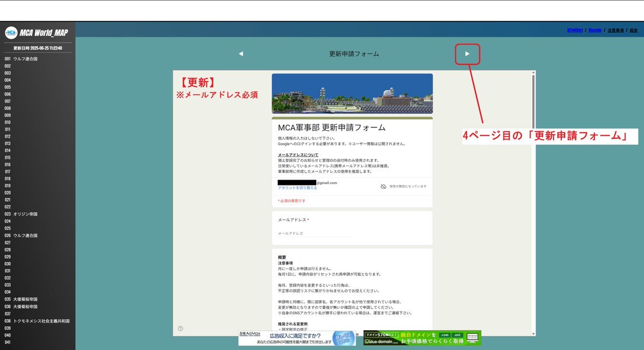Focus the メールアドレス input field

[315, 234]
